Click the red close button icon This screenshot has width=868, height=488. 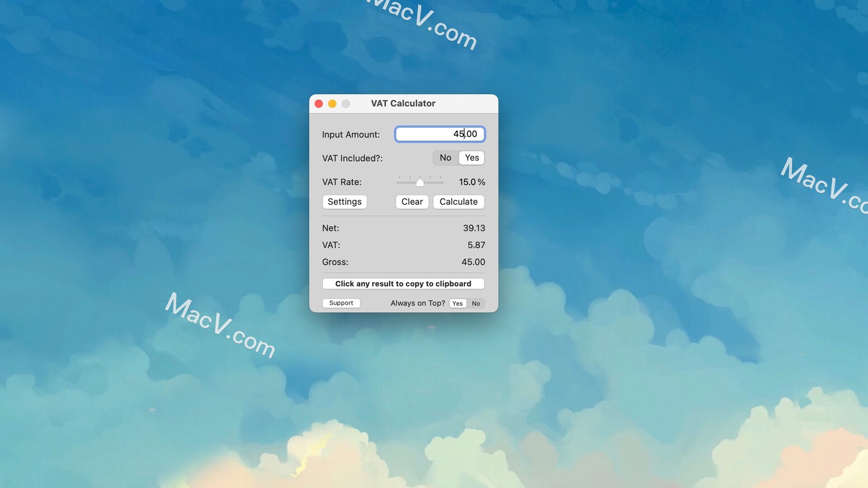(318, 103)
